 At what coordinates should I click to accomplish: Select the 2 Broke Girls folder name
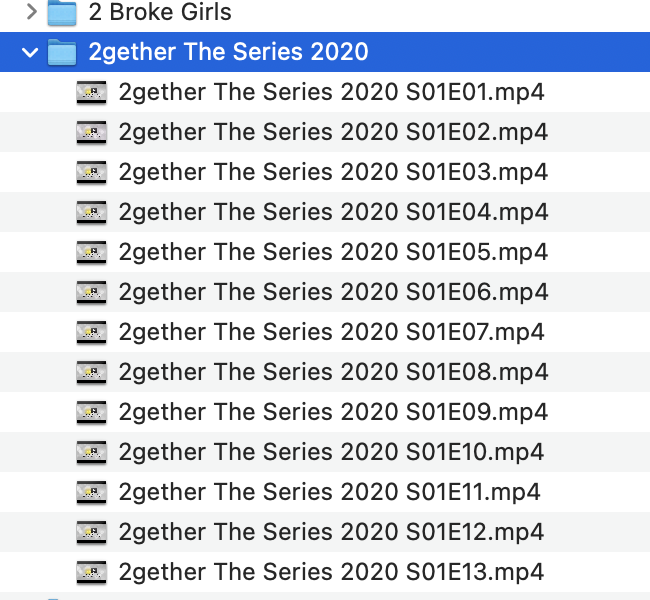160,13
